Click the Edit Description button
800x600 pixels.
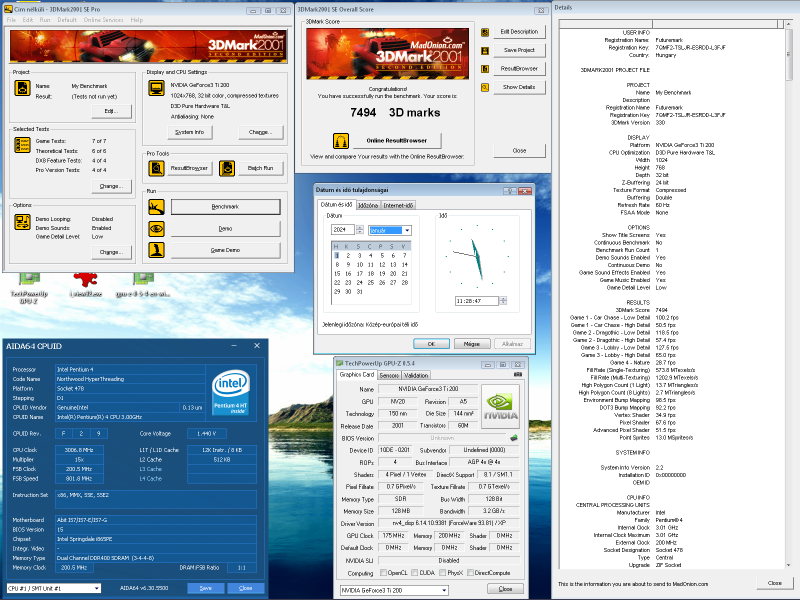[x=519, y=32]
